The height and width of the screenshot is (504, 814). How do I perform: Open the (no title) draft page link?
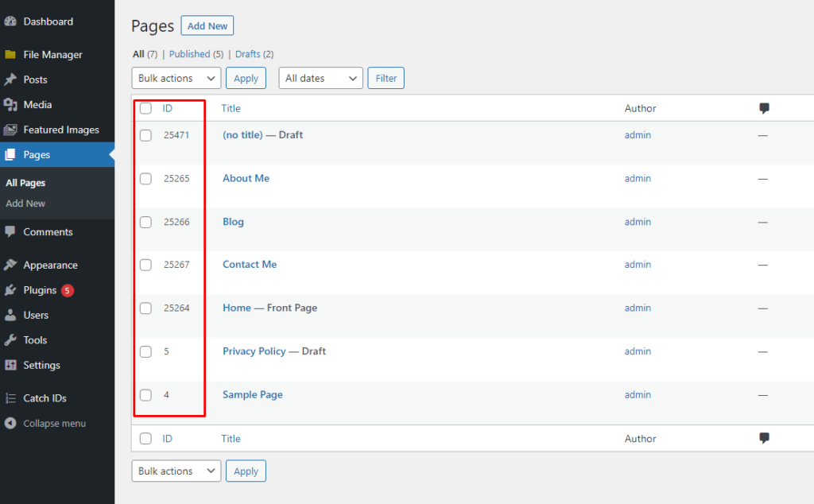[x=243, y=134]
